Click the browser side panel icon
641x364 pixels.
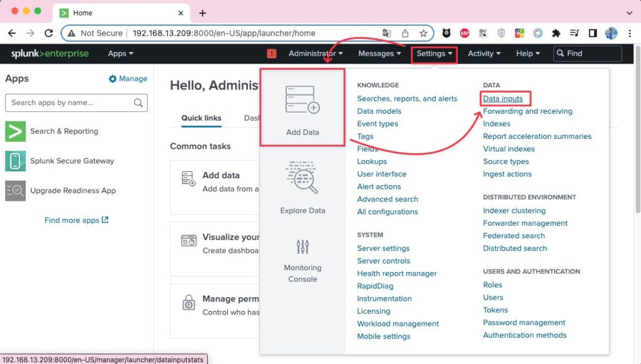(x=593, y=33)
